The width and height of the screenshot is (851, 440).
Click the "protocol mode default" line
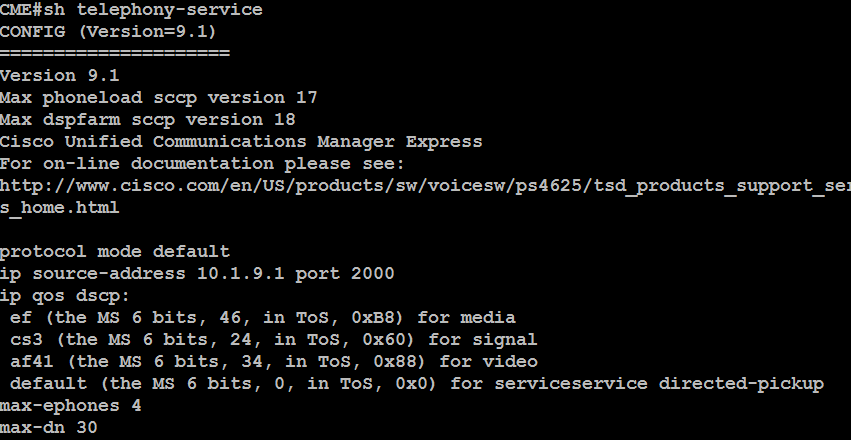(x=114, y=251)
